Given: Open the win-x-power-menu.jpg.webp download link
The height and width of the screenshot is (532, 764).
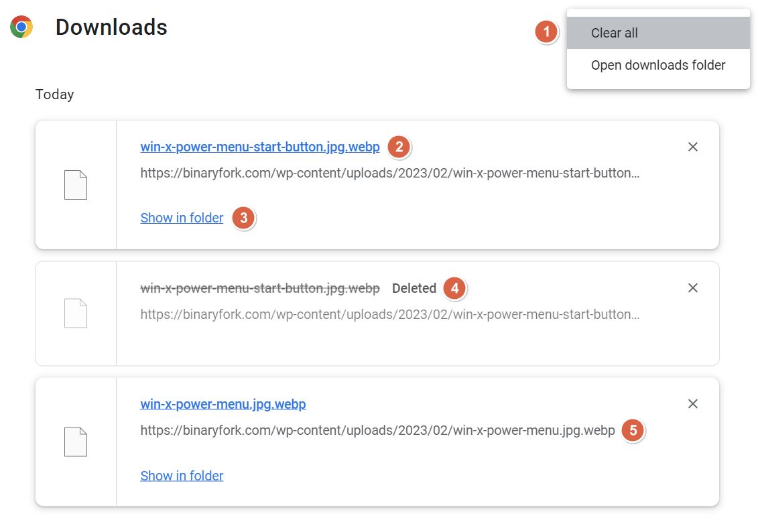Looking at the screenshot, I should 222,403.
